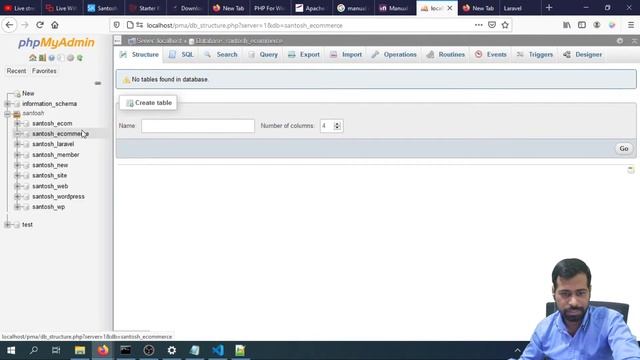Image resolution: width=640 pixels, height=360 pixels.
Task: Click Server: localhost breadcrumb link
Action: pyautogui.click(x=159, y=41)
